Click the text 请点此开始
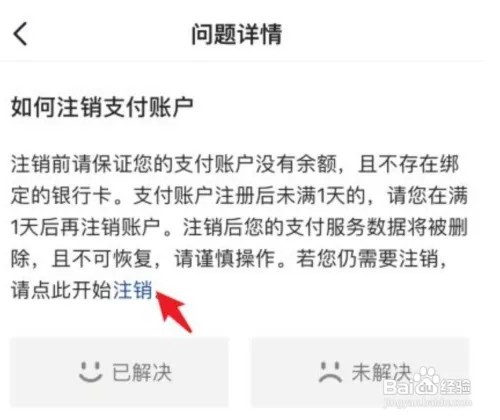Viewport: 500px width, 420px height. [x=61, y=290]
